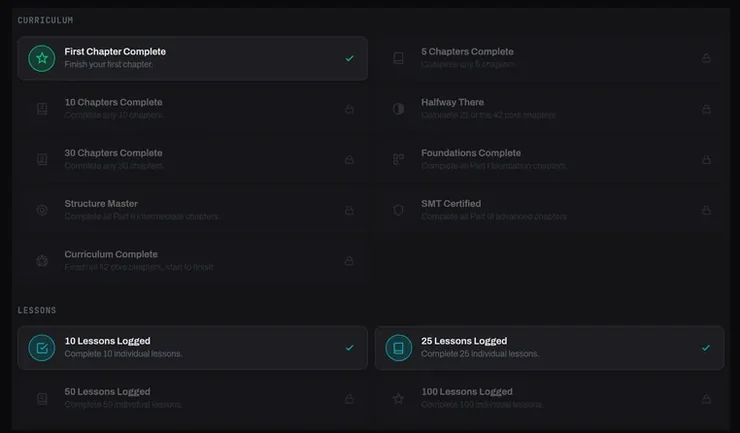The width and height of the screenshot is (740, 433).
Task: Click the lock icon on 5 Chapters Complete
Action: click(706, 58)
